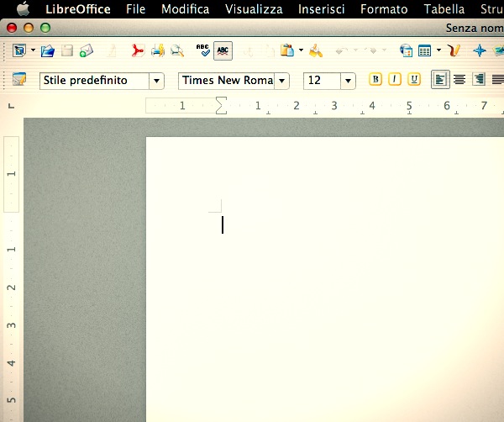
Task: Click the Open file folder icon
Action: coord(48,50)
